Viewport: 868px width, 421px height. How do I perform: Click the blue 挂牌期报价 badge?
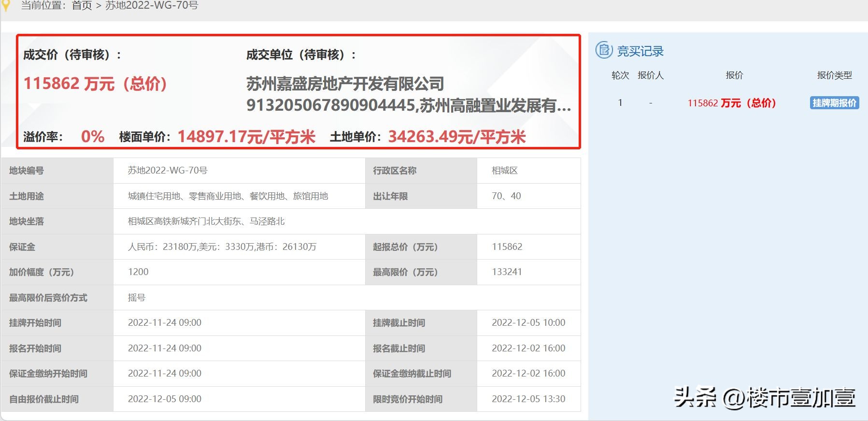(x=834, y=103)
